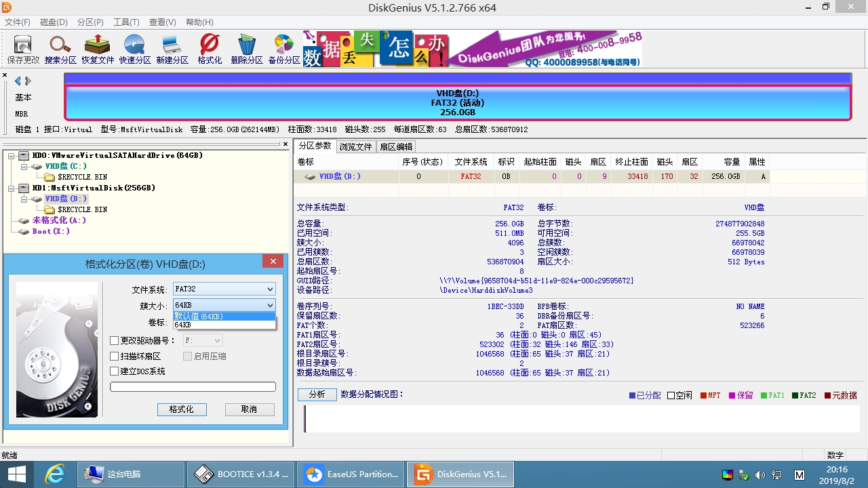Open the 帮助(H) menu
868x488 pixels.
[x=199, y=22]
